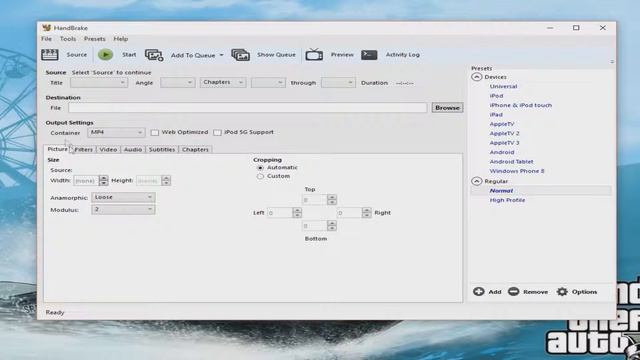Click the Bottom crop stepper arrows
The image size is (640, 360).
click(x=332, y=226)
